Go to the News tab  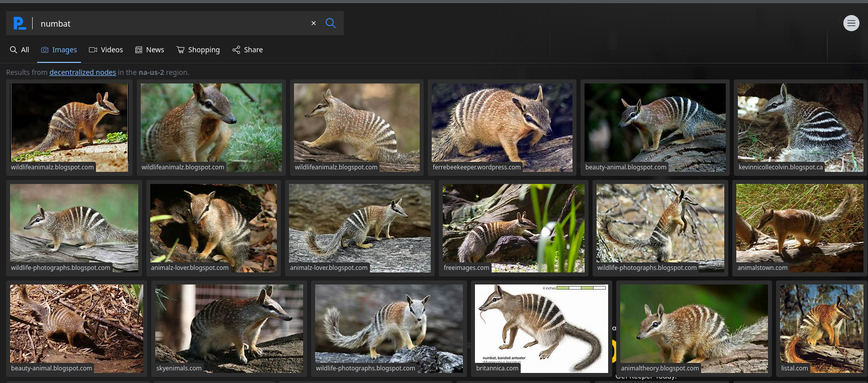click(x=150, y=50)
